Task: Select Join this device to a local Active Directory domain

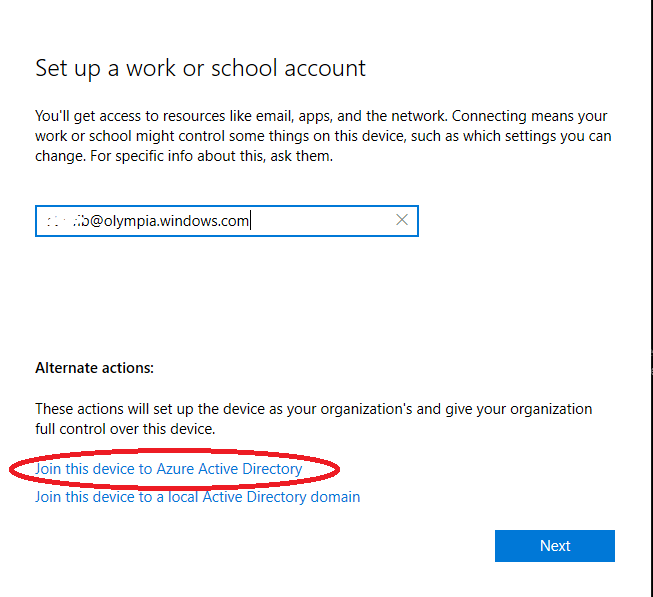Action: pyautogui.click(x=197, y=497)
